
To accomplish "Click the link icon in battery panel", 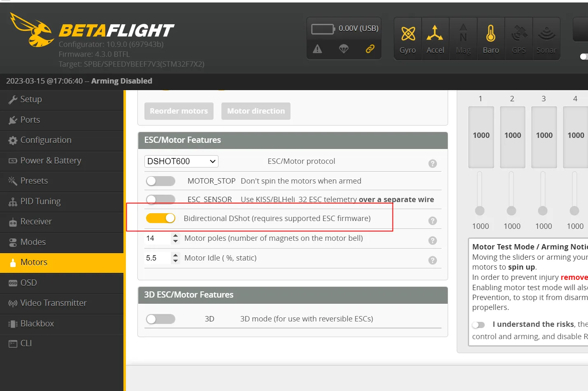I will [x=370, y=49].
